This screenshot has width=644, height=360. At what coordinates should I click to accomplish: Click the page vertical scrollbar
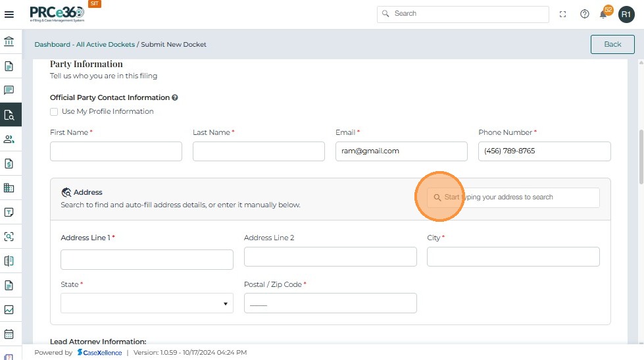(x=640, y=158)
